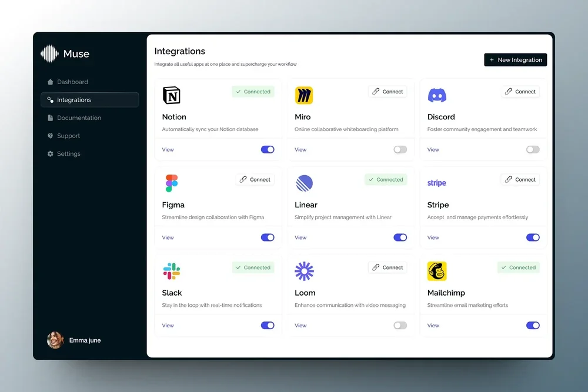Turn off the Notion toggle
The width and height of the screenshot is (588, 392).
(268, 149)
